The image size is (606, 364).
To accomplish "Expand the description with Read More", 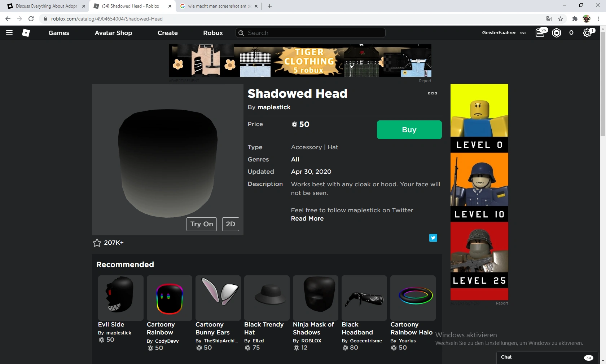I will click(x=307, y=219).
